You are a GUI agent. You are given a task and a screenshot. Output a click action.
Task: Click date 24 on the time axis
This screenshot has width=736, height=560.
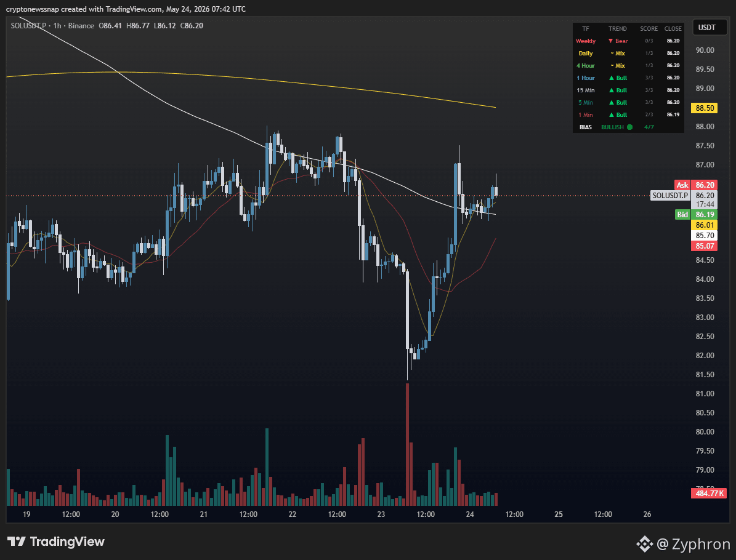[x=470, y=514]
